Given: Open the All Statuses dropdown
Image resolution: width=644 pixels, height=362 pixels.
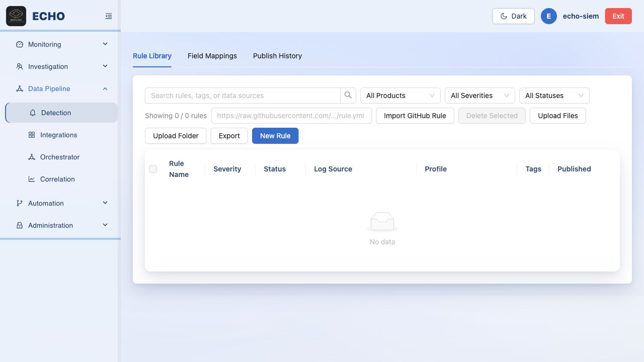Looking at the screenshot, I should click(x=554, y=96).
